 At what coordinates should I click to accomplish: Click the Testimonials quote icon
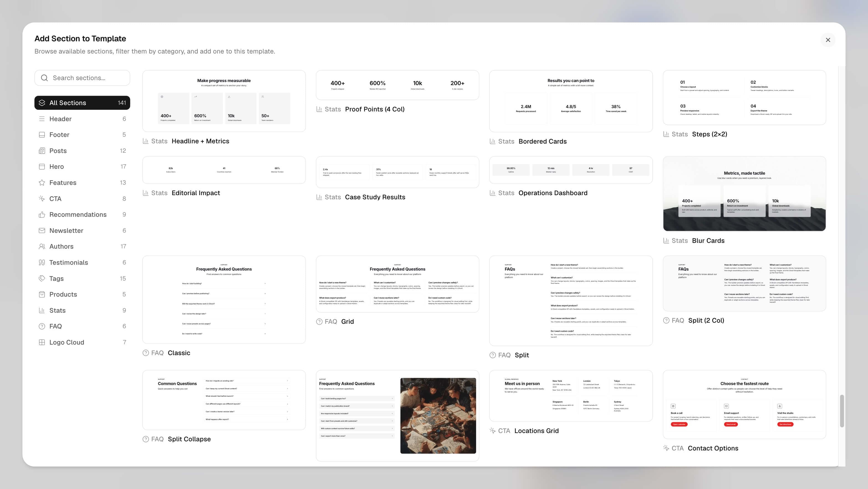coord(42,262)
